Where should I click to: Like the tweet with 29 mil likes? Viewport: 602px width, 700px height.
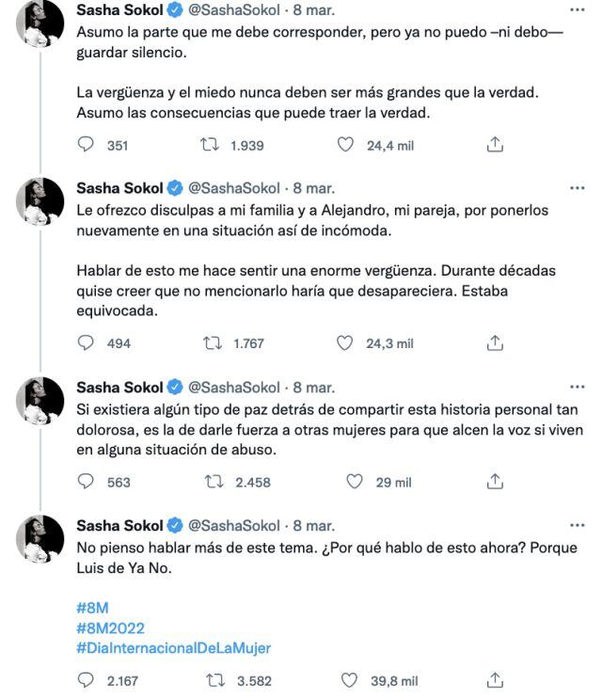(354, 482)
